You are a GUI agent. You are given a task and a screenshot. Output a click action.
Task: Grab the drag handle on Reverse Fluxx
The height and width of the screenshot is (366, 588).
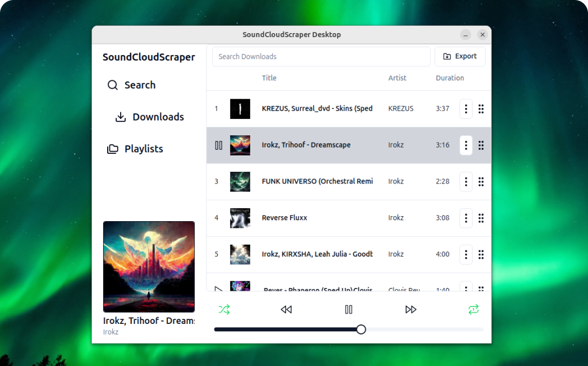click(x=481, y=218)
